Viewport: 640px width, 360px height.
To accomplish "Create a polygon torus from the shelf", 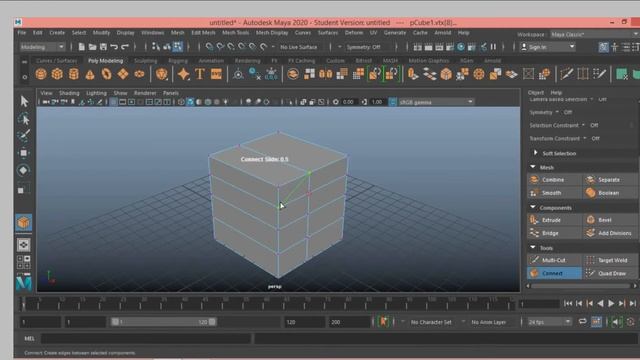I will [x=106, y=74].
